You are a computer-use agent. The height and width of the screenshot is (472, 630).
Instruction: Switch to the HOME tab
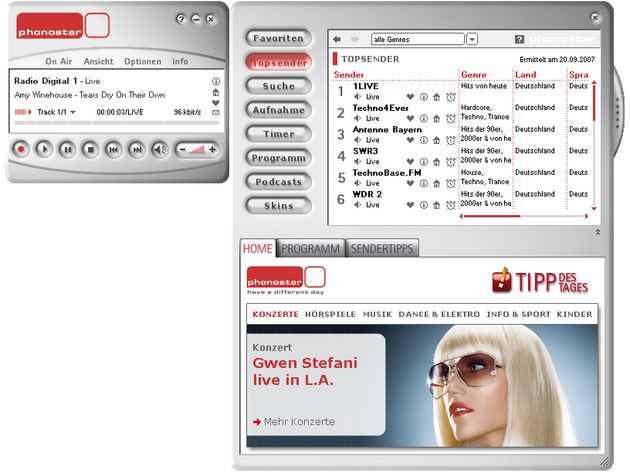pyautogui.click(x=257, y=249)
